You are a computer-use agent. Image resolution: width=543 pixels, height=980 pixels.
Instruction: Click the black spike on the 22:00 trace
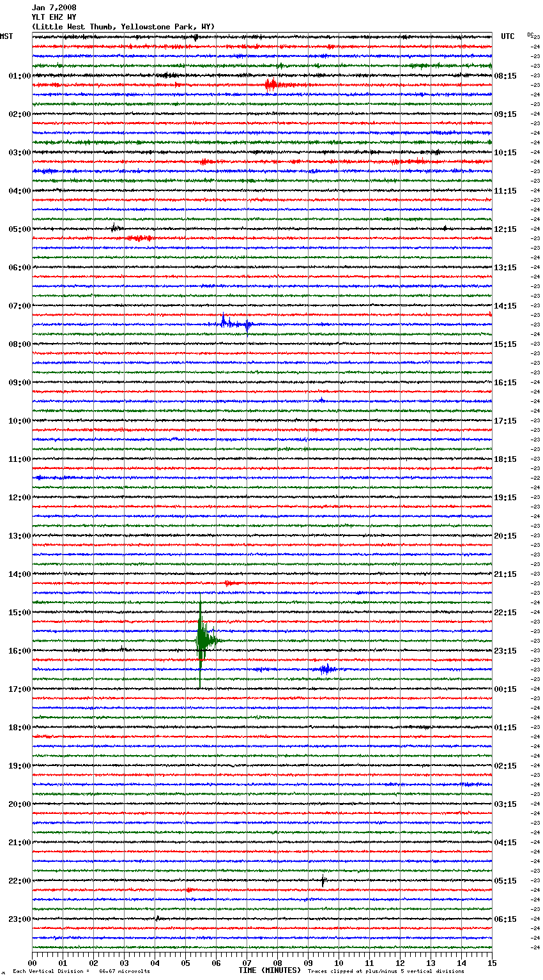(323, 880)
